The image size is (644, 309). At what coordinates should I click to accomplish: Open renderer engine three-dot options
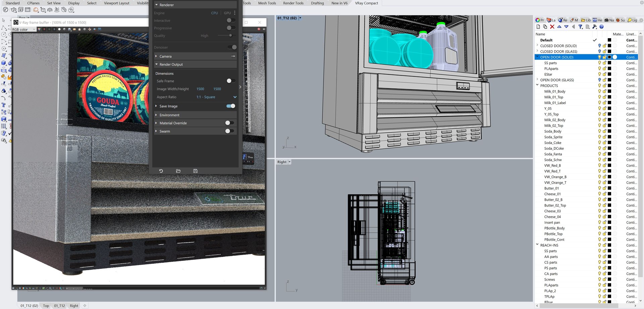(234, 13)
